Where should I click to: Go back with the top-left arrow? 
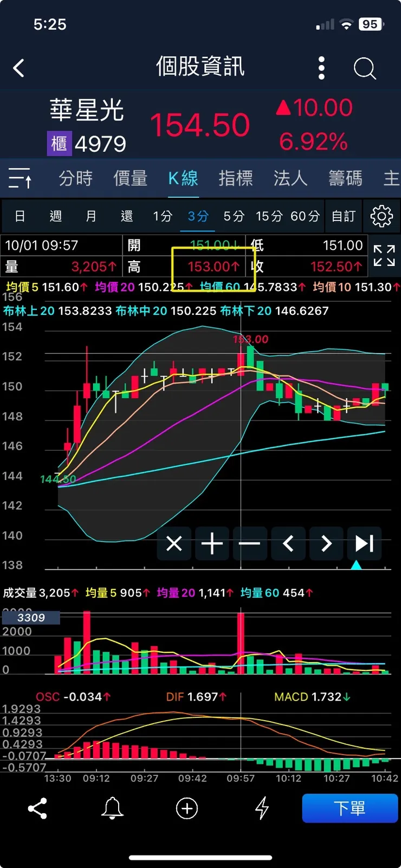tap(19, 68)
